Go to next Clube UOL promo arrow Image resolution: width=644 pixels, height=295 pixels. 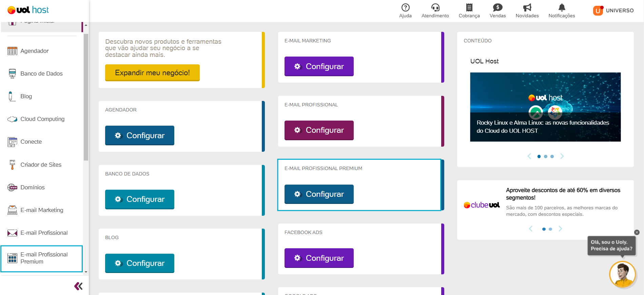[560, 229]
